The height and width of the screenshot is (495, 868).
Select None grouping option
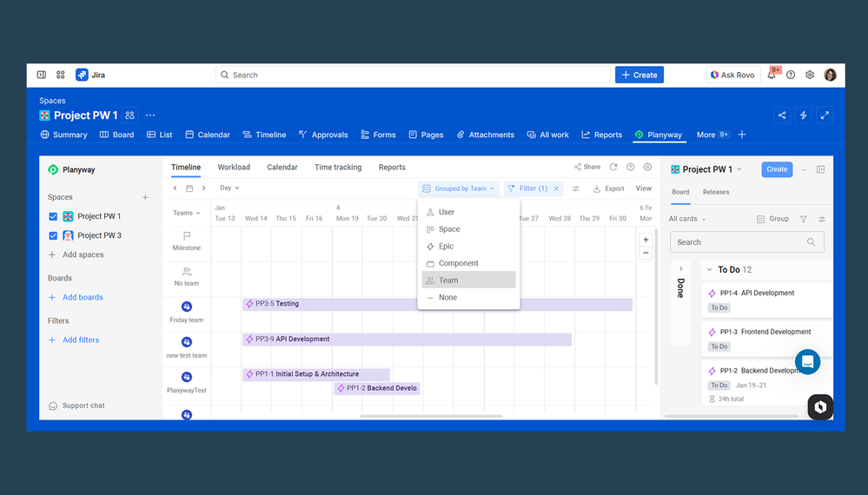(x=468, y=298)
